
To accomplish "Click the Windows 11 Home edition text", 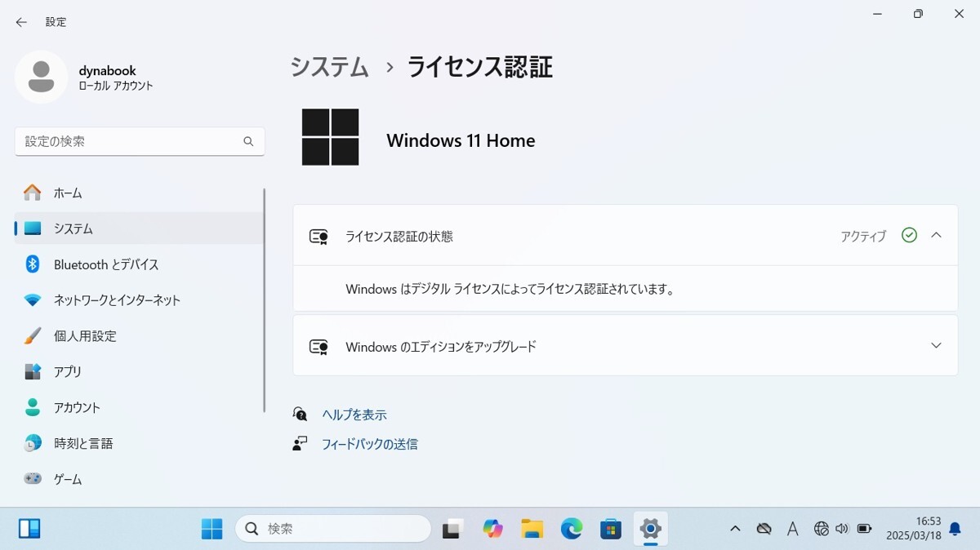I will click(x=461, y=140).
